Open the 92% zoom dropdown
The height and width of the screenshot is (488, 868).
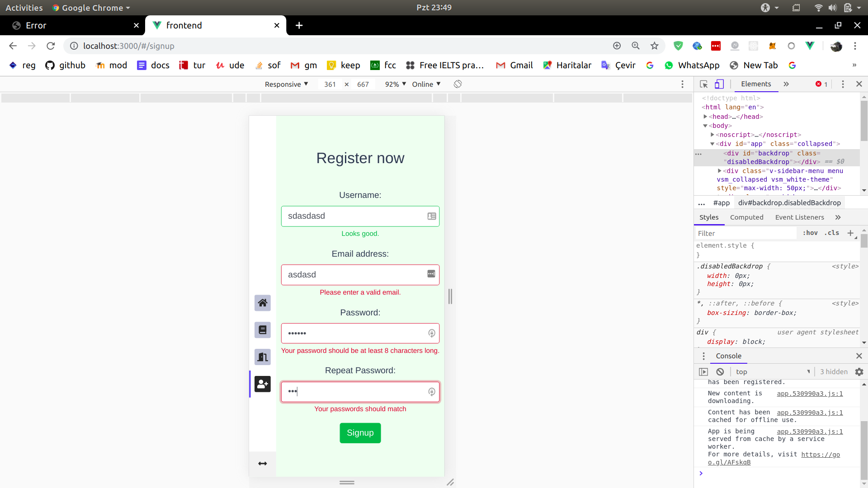(395, 84)
